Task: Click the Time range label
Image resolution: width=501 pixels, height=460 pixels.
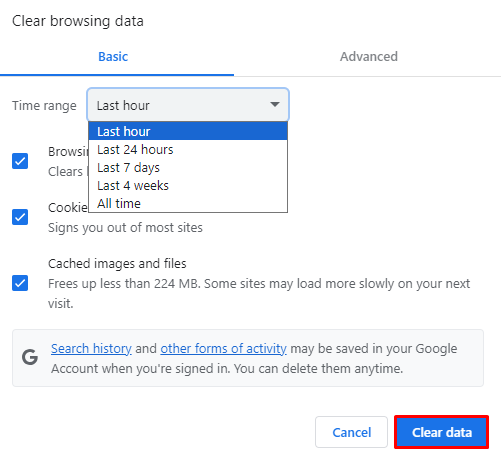Action: (44, 106)
